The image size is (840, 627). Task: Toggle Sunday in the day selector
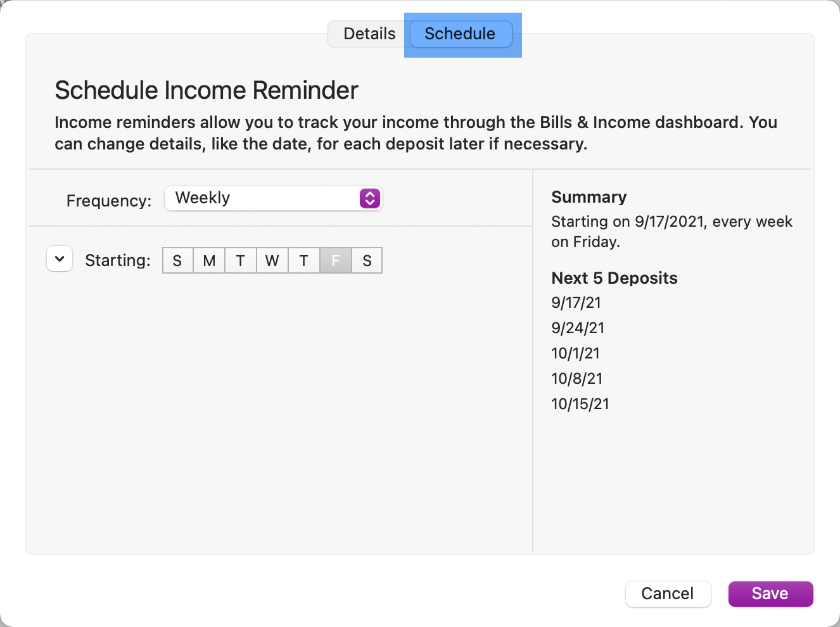[x=177, y=261]
